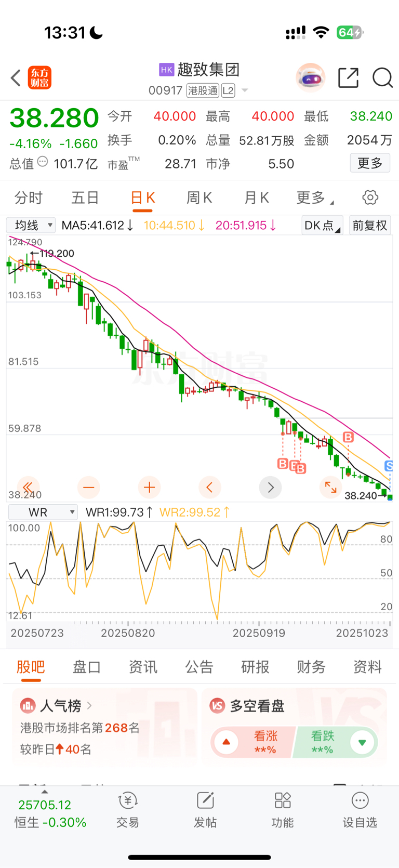This screenshot has width=399, height=868.
Task: Zoom out chart with minus icon
Action: coord(88,487)
